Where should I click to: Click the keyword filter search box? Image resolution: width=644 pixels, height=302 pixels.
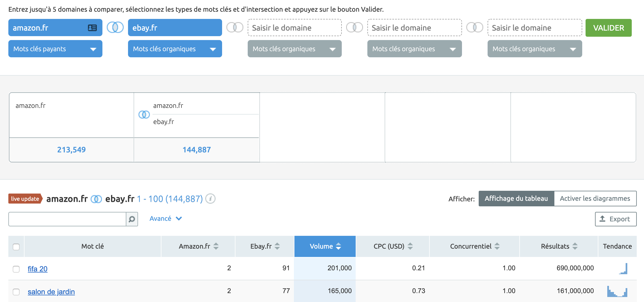coord(67,219)
